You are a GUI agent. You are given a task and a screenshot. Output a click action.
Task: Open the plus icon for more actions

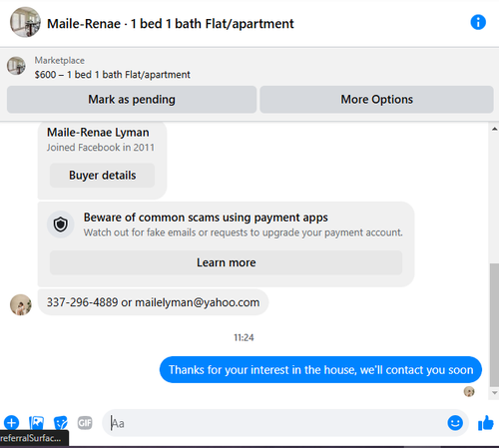[x=12, y=423]
